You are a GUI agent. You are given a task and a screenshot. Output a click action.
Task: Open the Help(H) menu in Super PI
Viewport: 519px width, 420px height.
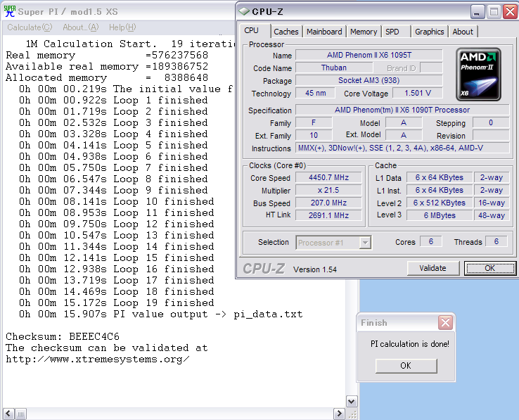[x=122, y=27]
